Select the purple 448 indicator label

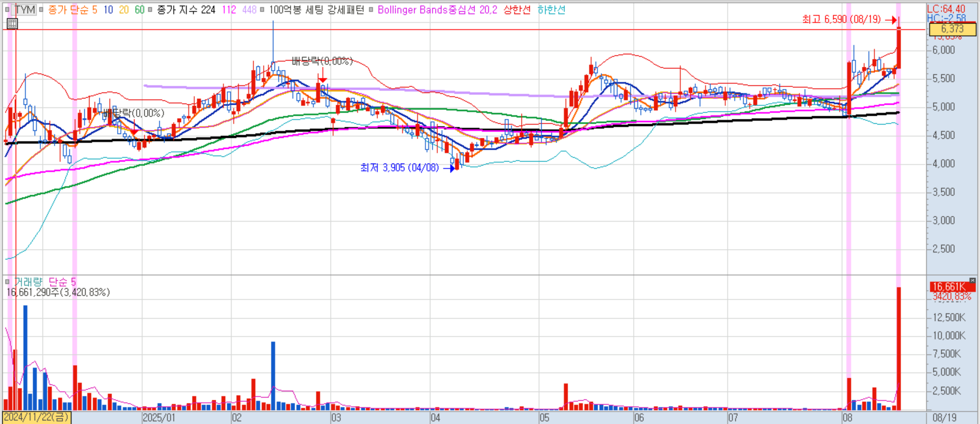[x=249, y=9]
